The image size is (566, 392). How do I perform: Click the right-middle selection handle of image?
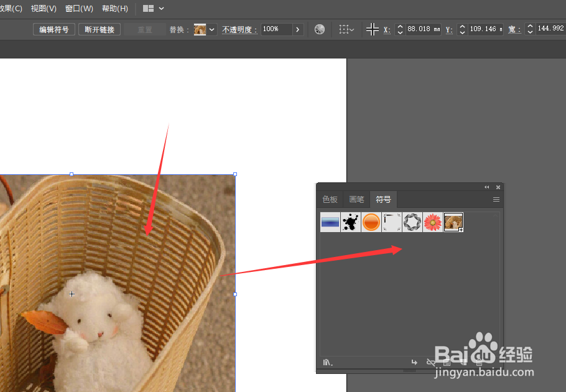[x=235, y=294]
